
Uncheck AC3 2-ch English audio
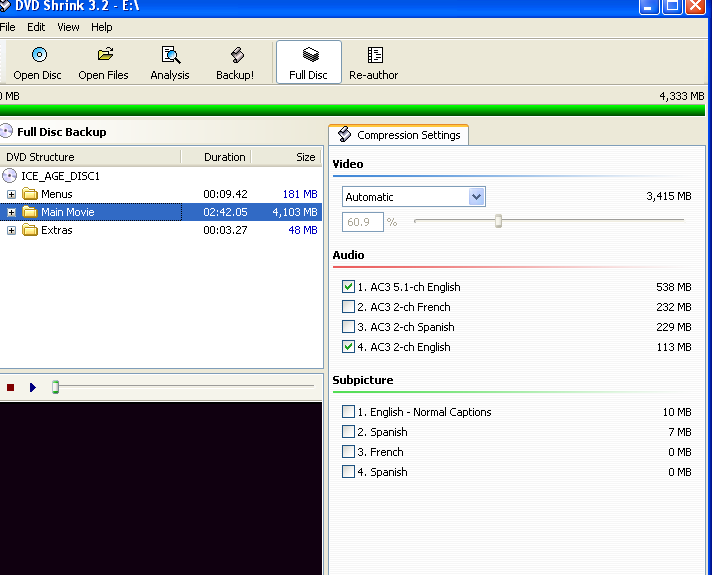pyautogui.click(x=348, y=347)
